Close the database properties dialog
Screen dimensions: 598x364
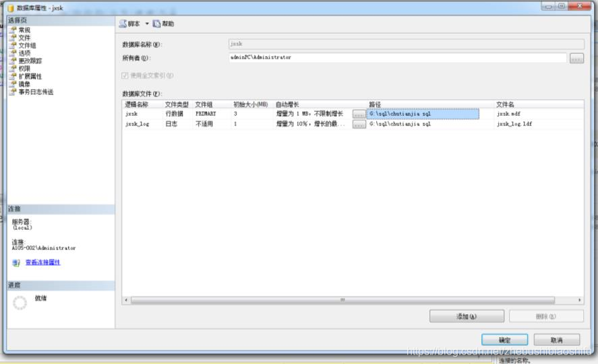click(x=579, y=5)
